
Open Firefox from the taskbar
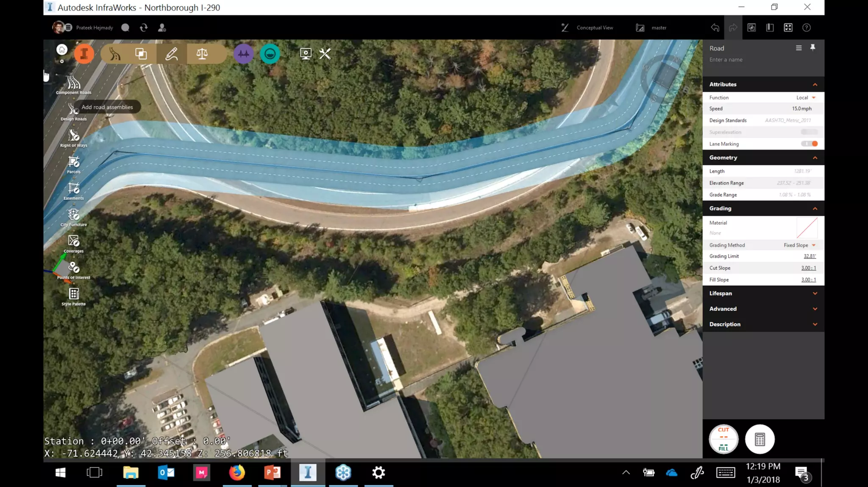(237, 473)
